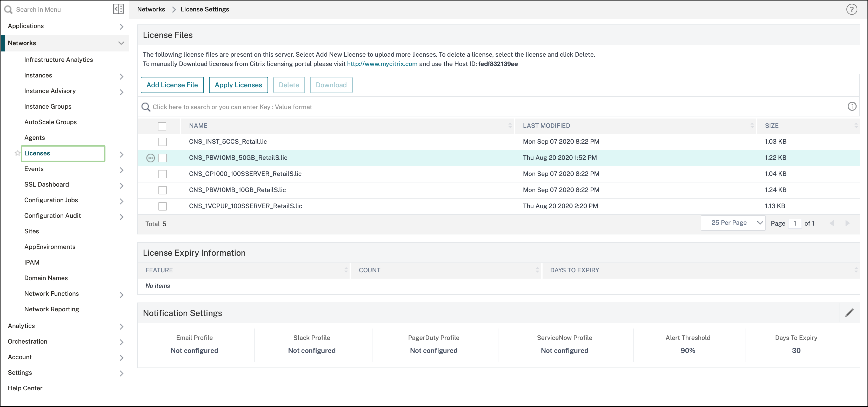Open row actions ellipsis for CNS_PBW10MB_50GB
Screen dimensions: 868x407
tap(150, 158)
